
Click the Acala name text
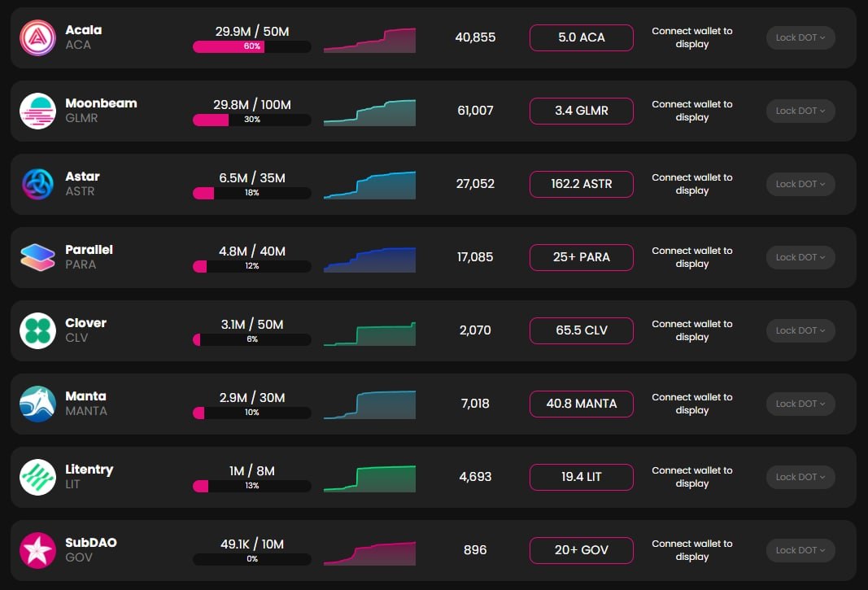84,30
